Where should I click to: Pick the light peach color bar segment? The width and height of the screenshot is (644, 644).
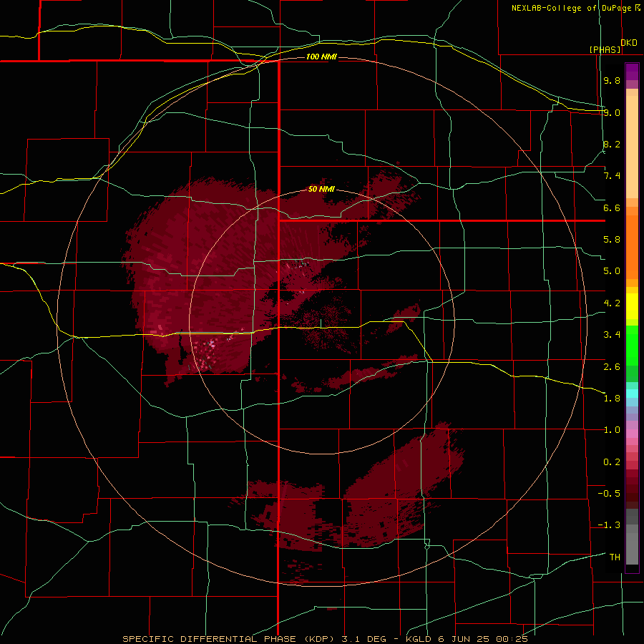[632, 147]
